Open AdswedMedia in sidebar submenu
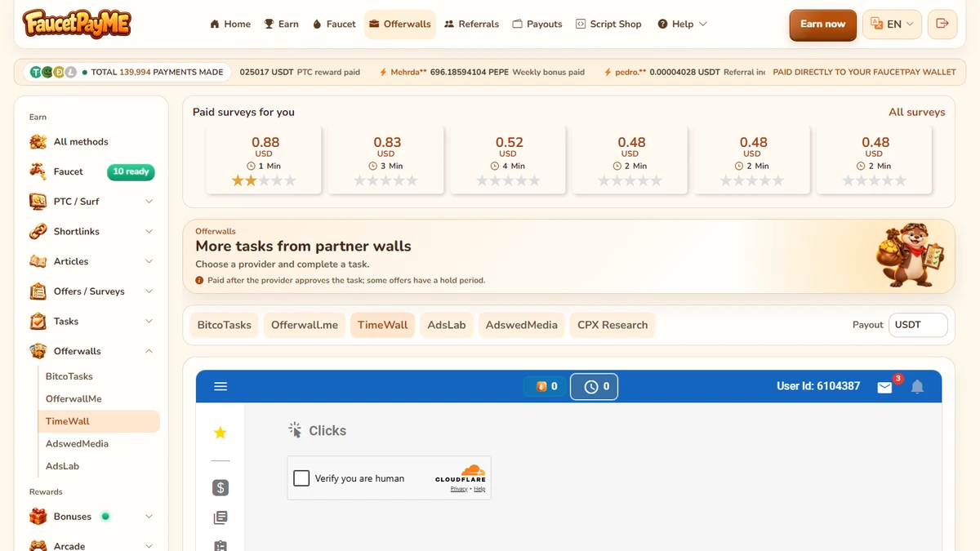Screen dimensions: 980x551 (77, 444)
